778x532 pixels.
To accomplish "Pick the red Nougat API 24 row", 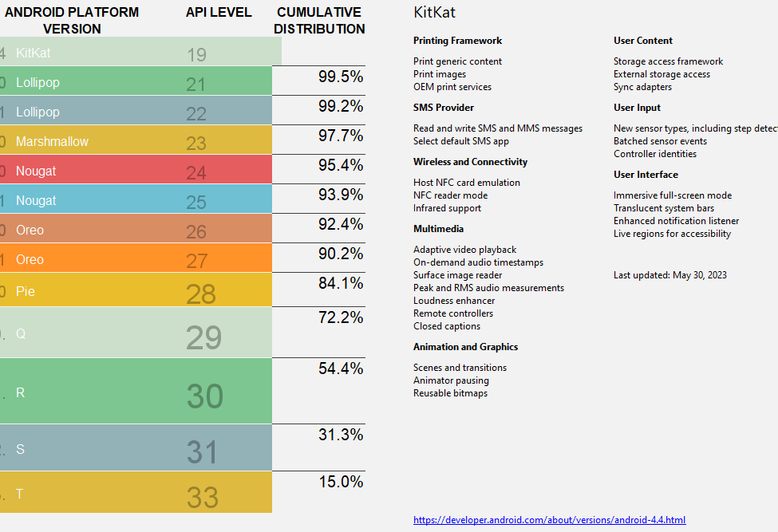I will pyautogui.click(x=136, y=169).
